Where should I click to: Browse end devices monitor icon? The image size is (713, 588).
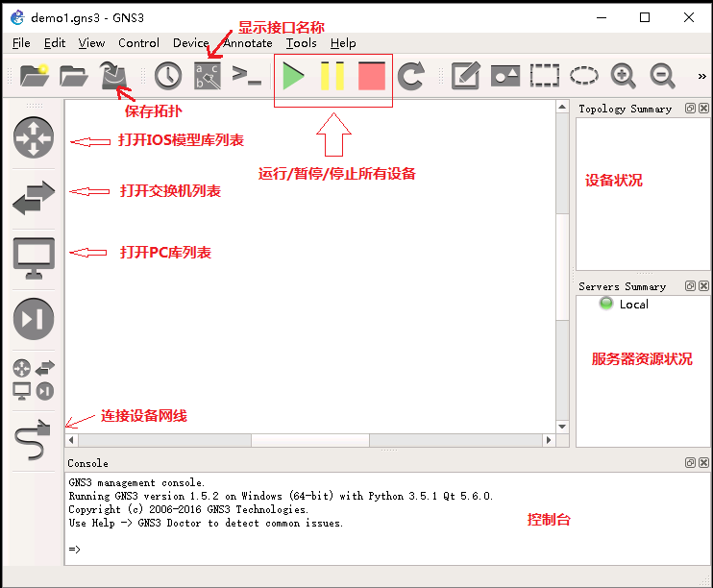tap(34, 258)
